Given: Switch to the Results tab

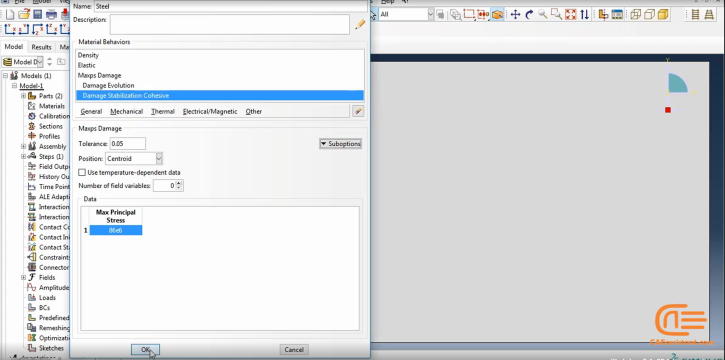Looking at the screenshot, I should click(41, 47).
